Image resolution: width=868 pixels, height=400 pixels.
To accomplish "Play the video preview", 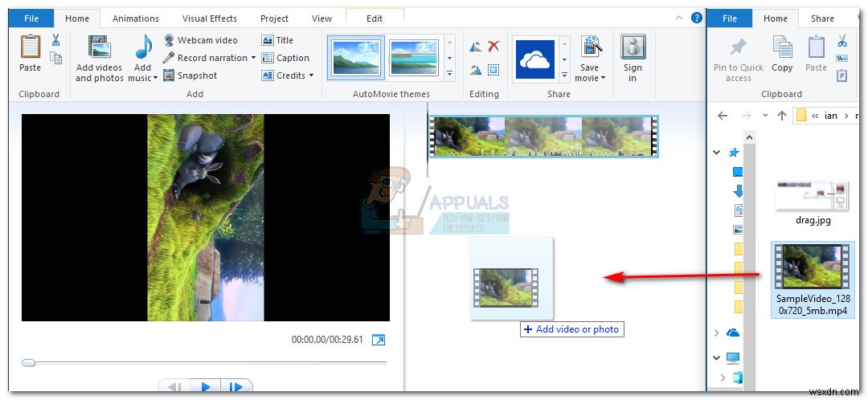I will tap(206, 386).
